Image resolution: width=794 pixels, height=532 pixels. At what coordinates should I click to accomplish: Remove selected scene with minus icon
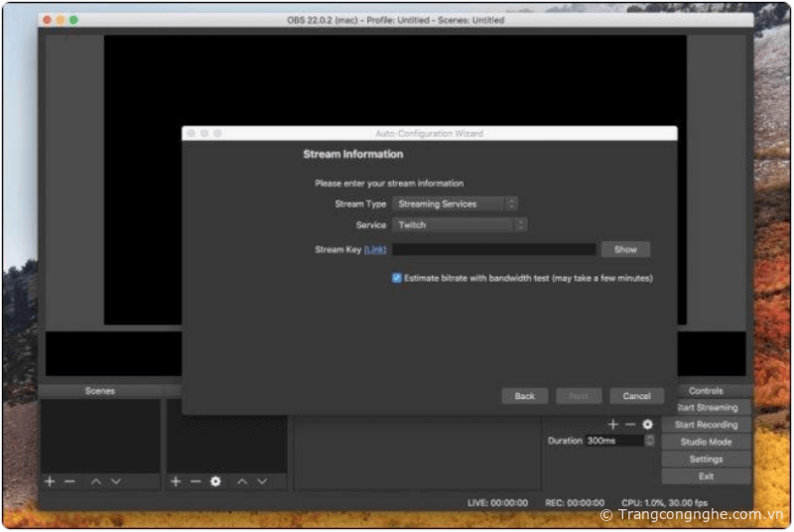(x=69, y=481)
